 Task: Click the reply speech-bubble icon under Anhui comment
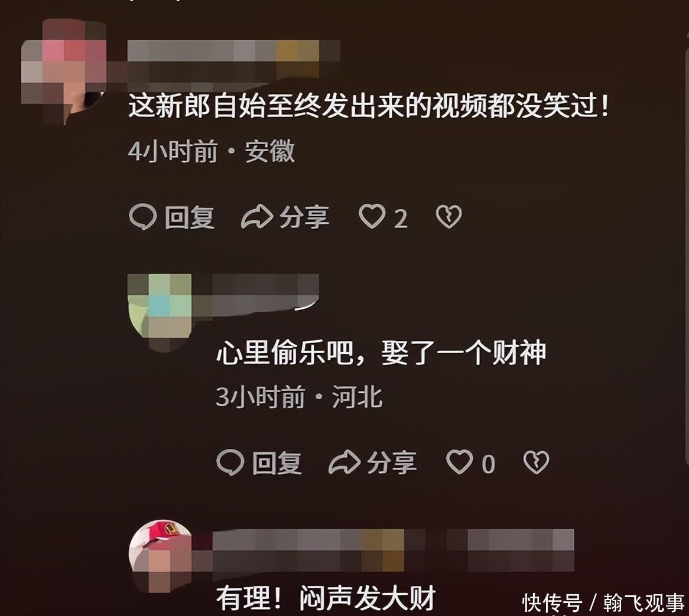(x=143, y=217)
